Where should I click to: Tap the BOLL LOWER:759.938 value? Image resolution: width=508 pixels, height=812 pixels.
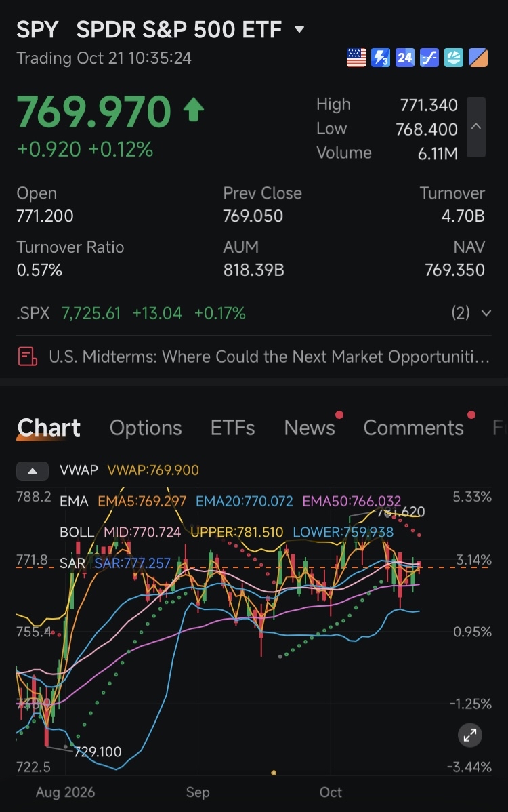point(343,532)
